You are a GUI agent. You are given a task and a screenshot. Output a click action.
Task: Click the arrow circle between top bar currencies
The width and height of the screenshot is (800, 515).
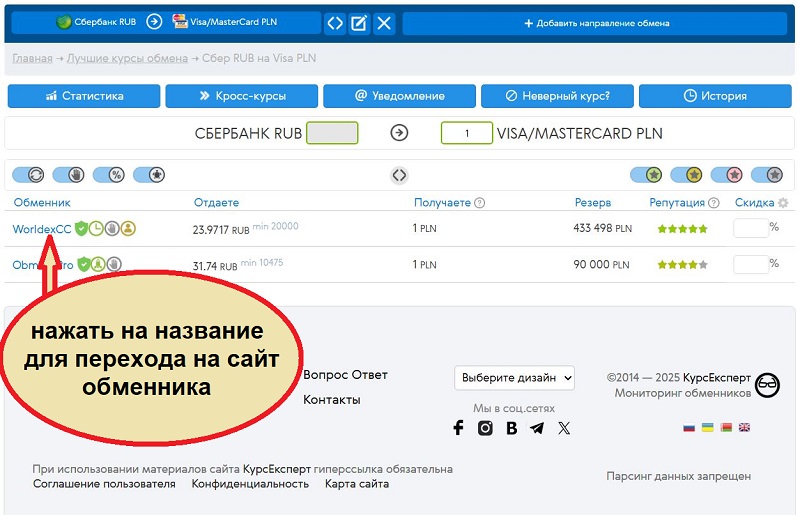(x=154, y=21)
